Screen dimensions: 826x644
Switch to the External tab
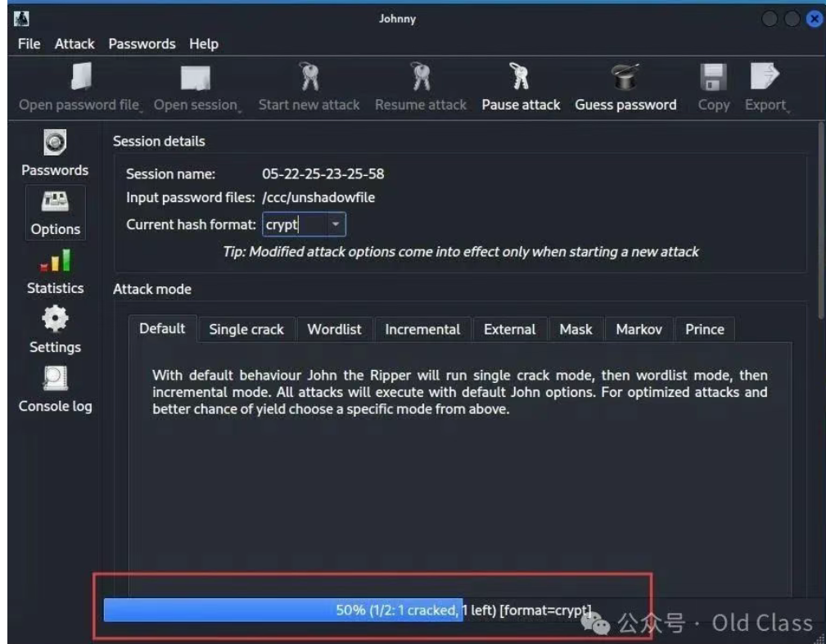pos(509,330)
